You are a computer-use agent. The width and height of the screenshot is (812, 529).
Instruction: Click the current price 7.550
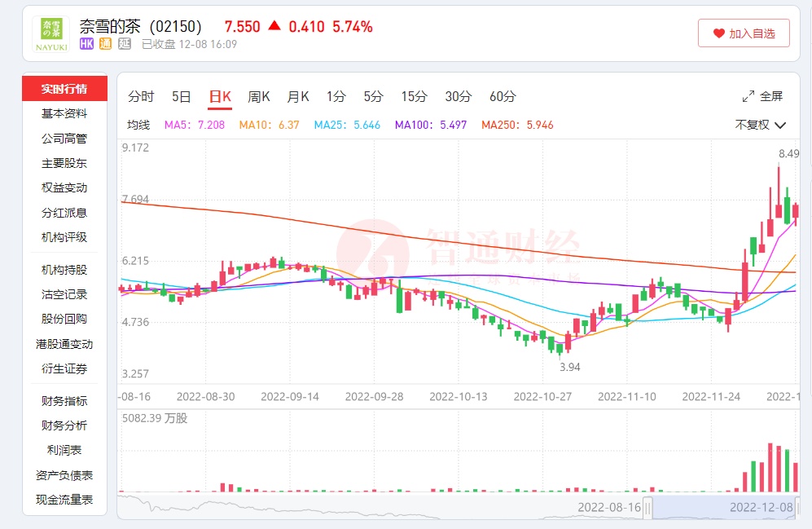click(243, 26)
